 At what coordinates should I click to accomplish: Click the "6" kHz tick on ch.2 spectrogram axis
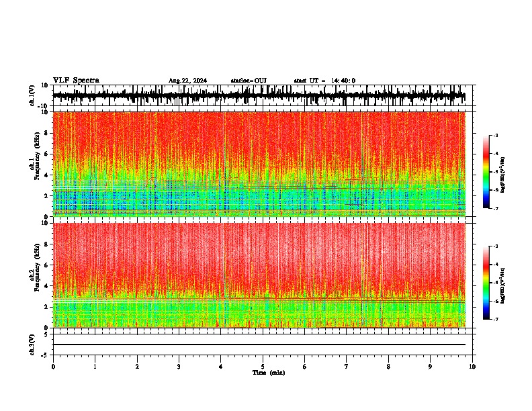pyautogui.click(x=46, y=265)
